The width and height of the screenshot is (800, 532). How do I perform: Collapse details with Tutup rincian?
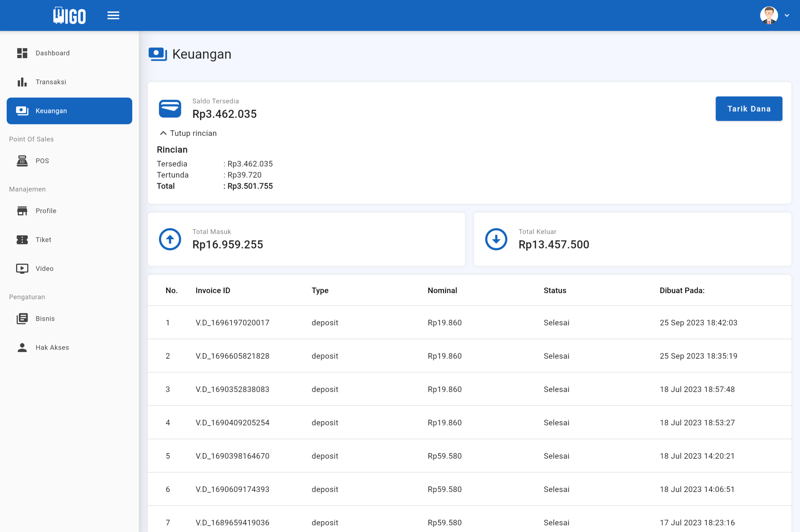188,133
